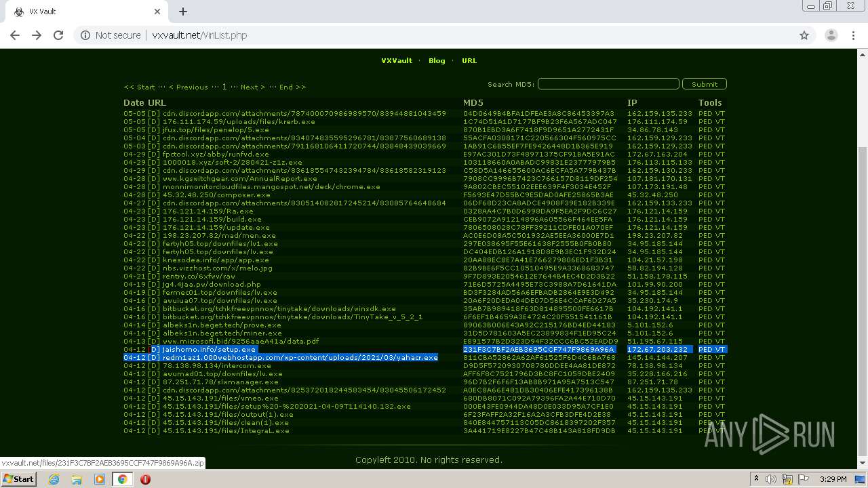
Task: Switch to Chrome in the taskbar
Action: click(x=122, y=479)
